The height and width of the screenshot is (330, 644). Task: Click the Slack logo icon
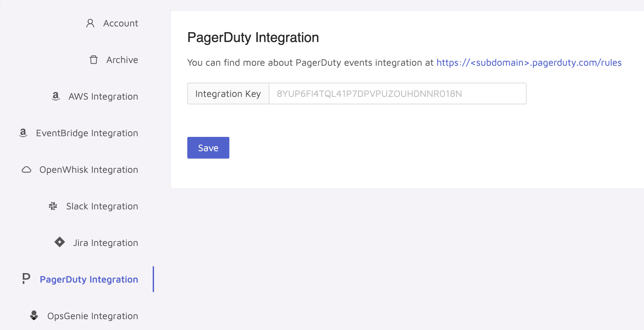tap(53, 206)
